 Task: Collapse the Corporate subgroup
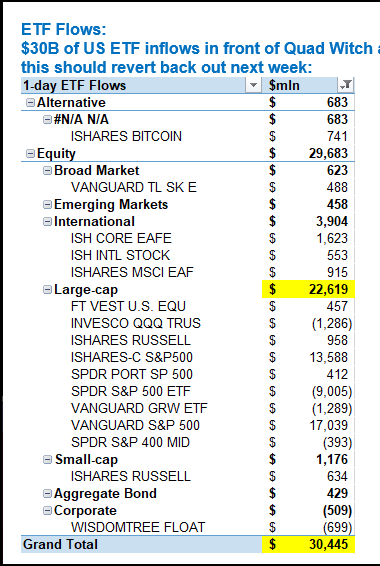[x=47, y=510]
